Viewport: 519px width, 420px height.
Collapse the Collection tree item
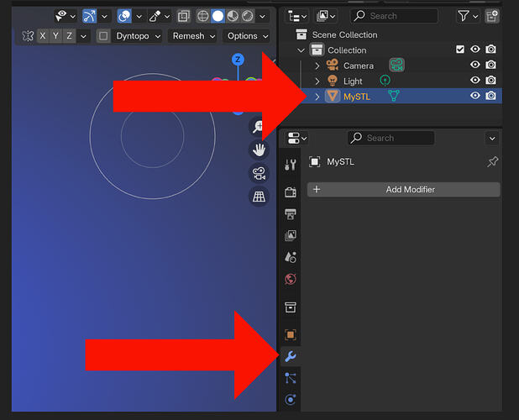pyautogui.click(x=301, y=50)
